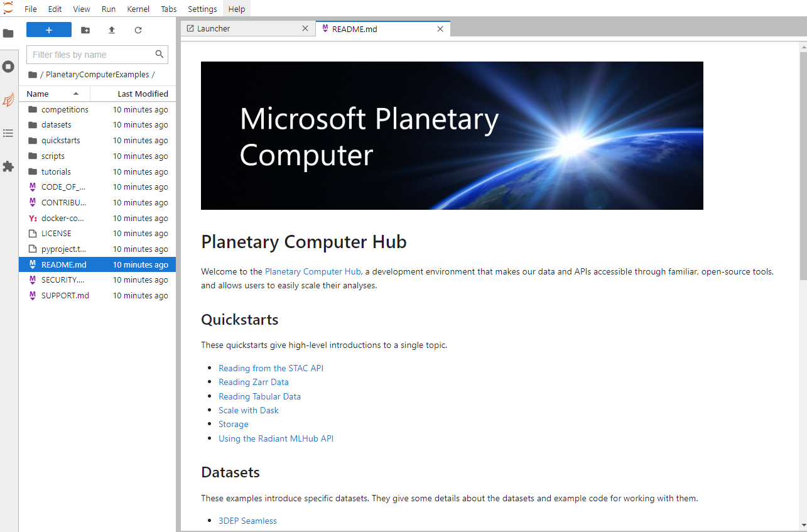Open the File Browser sidebar icon
This screenshot has width=807, height=532.
point(8,33)
